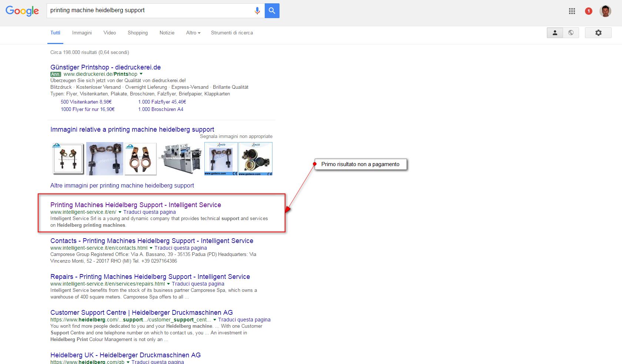Expand arrow next to intelligent-service.it/en/ URL
This screenshot has width=622, height=364.
tap(120, 212)
